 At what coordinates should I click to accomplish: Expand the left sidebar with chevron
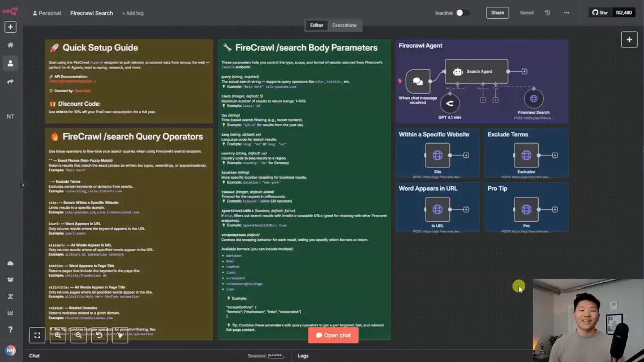[x=23, y=185]
